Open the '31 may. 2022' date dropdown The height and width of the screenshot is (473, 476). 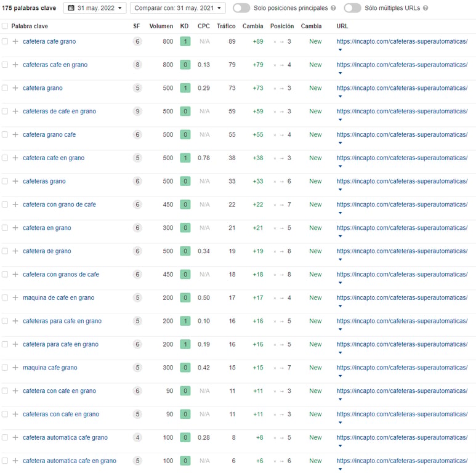pyautogui.click(x=95, y=8)
